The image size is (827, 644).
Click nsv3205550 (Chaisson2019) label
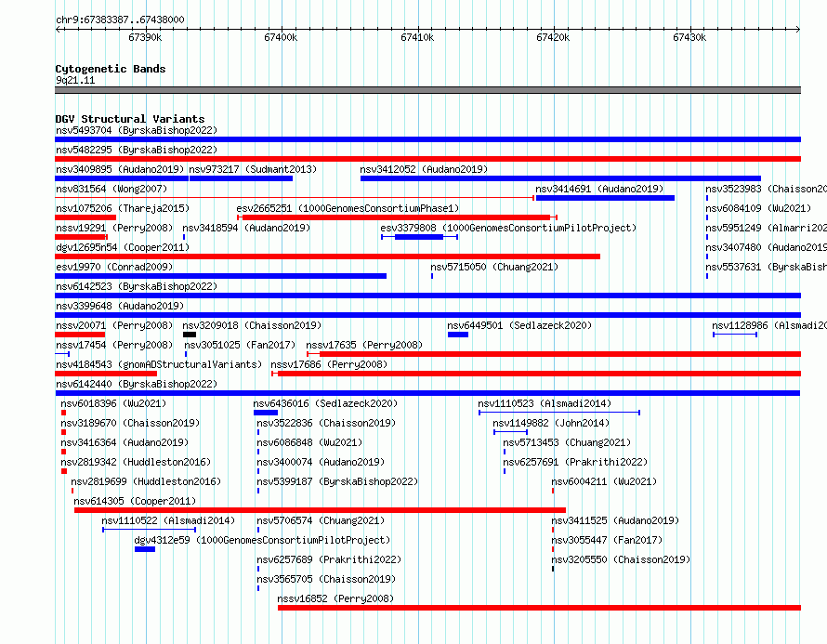pos(621,559)
